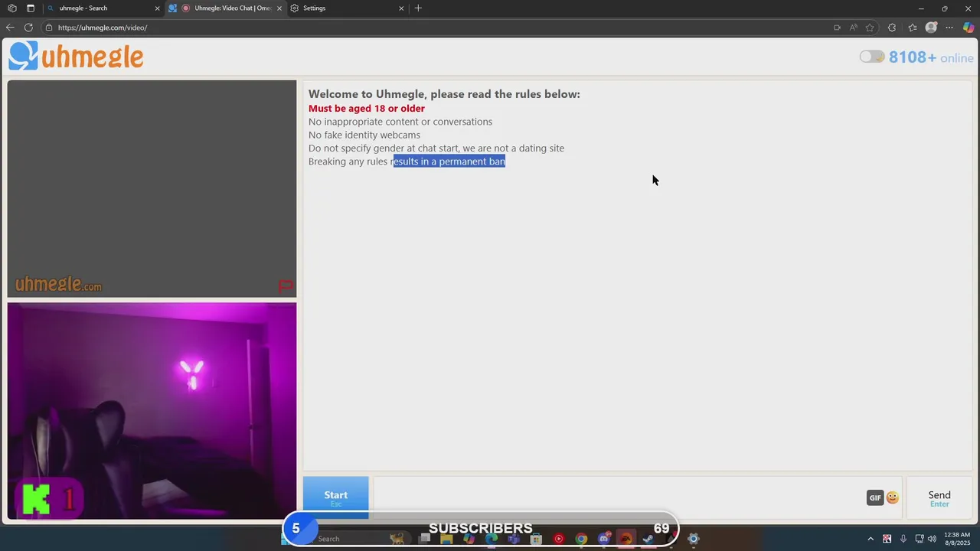
Task: Click the 'Welcome to Uhmegle' heading
Action: pyautogui.click(x=444, y=94)
